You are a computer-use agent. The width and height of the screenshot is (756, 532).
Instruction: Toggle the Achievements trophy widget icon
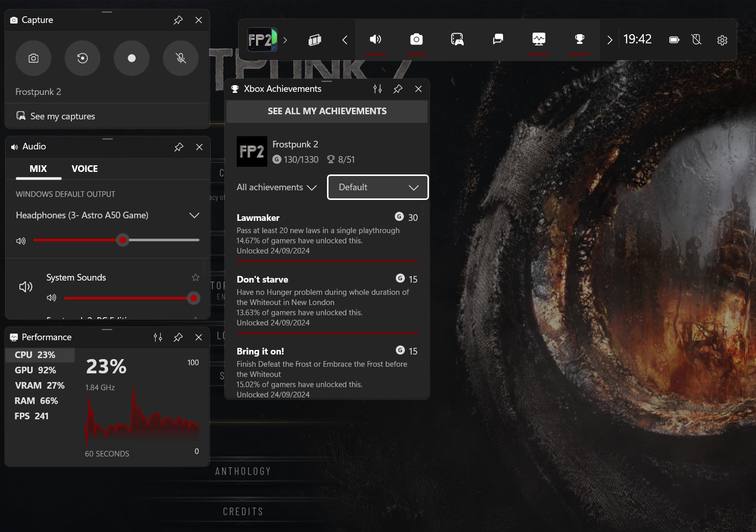click(x=579, y=39)
